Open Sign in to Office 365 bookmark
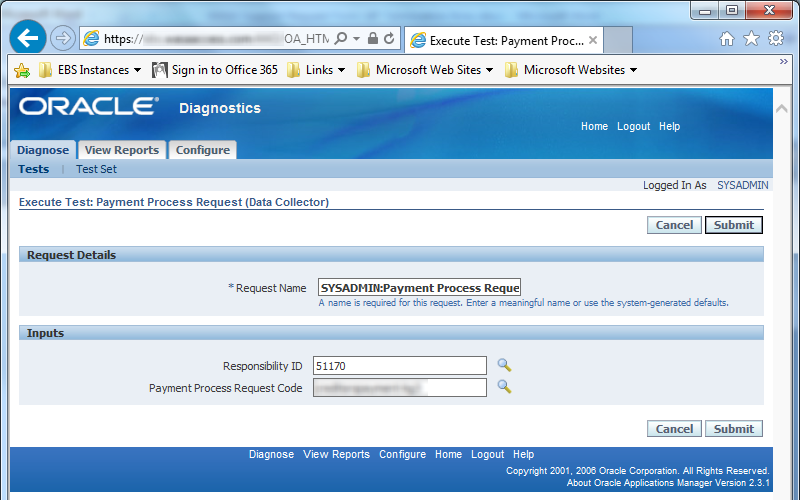 215,70
